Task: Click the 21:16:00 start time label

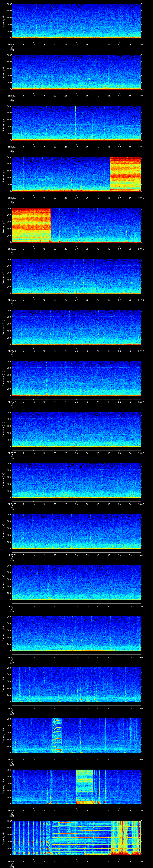Action: point(12,96)
